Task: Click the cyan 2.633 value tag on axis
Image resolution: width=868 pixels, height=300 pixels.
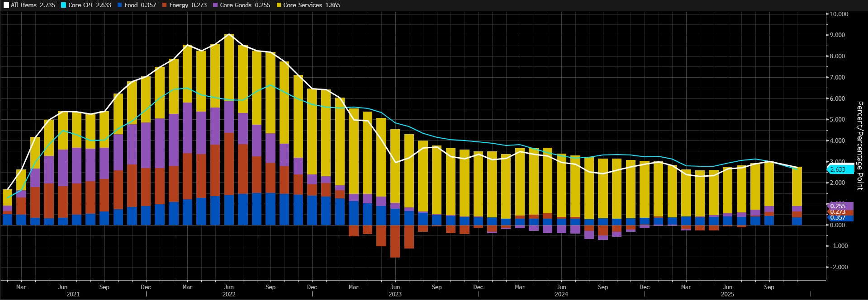Action: 840,169
